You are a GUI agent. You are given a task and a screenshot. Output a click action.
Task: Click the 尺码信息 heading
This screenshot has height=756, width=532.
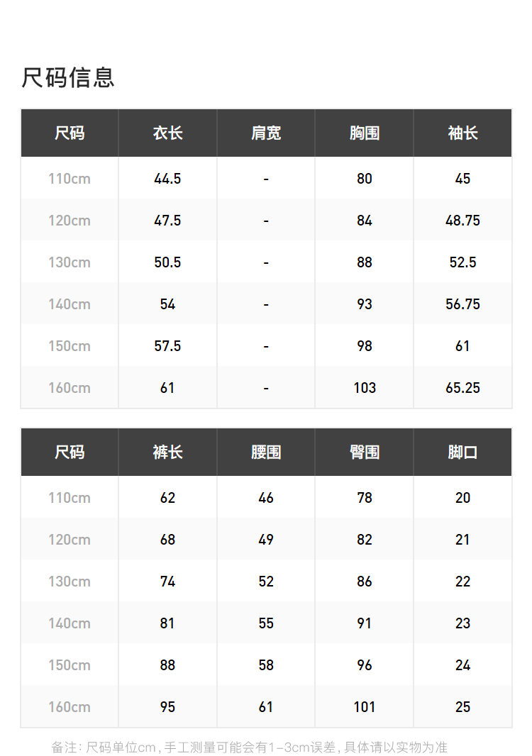68,77
